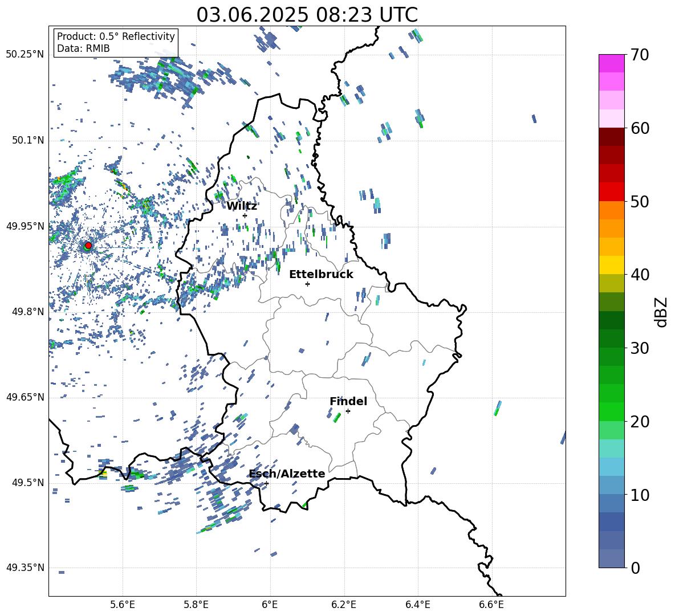Click the 50.25°N latitude label
This screenshot has width=675, height=616.
tap(25, 55)
